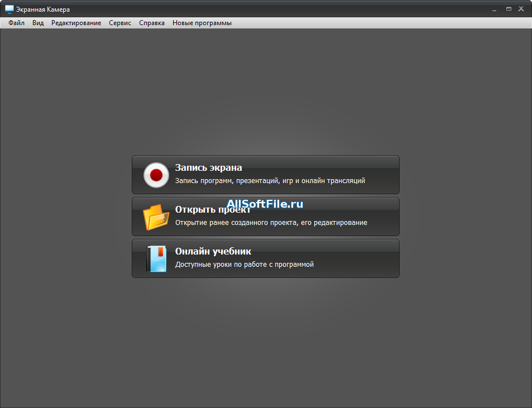The width and height of the screenshot is (532, 408).
Task: Open the Редактирование menu
Action: click(76, 23)
